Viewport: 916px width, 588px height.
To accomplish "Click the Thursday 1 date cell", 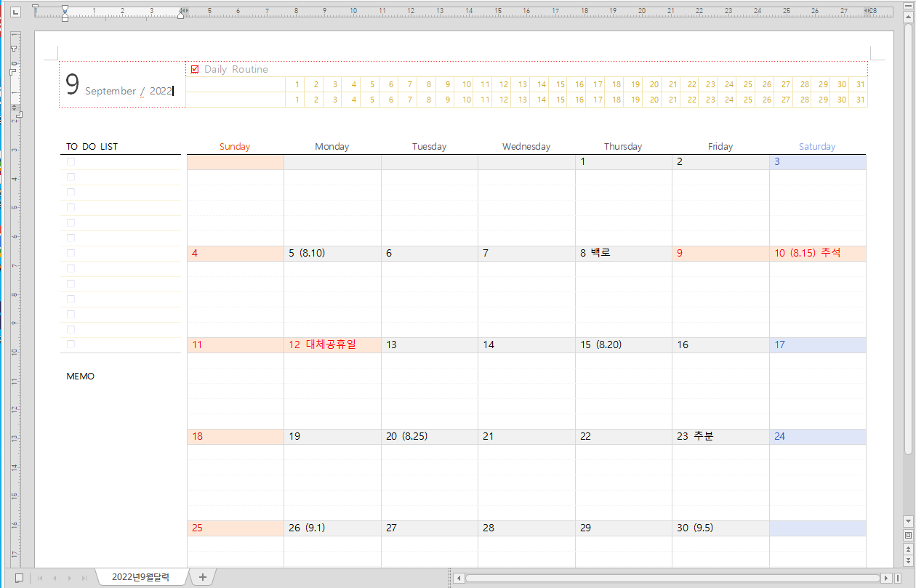I will pos(624,162).
